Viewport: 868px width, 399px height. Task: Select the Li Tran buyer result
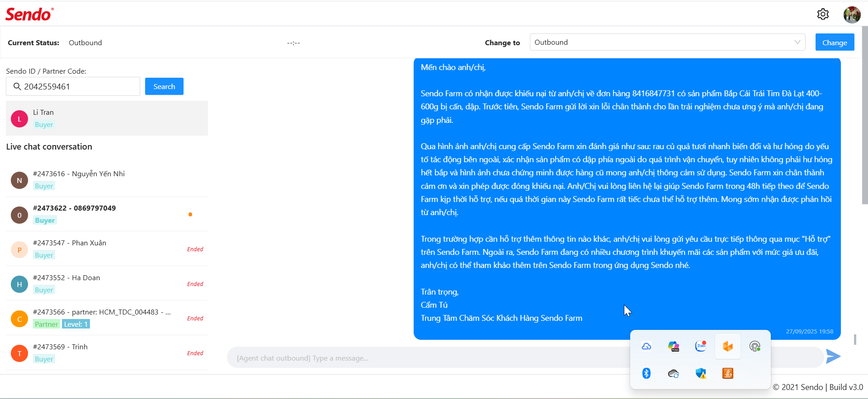tap(107, 118)
